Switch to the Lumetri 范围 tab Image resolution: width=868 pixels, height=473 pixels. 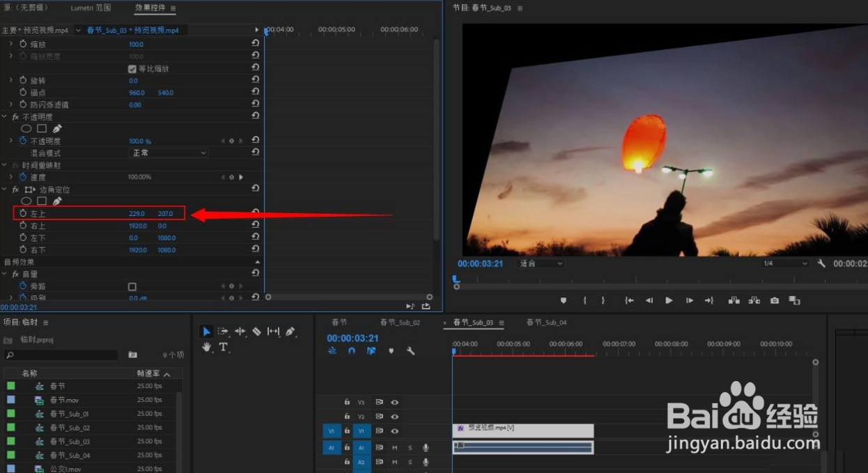[x=91, y=8]
